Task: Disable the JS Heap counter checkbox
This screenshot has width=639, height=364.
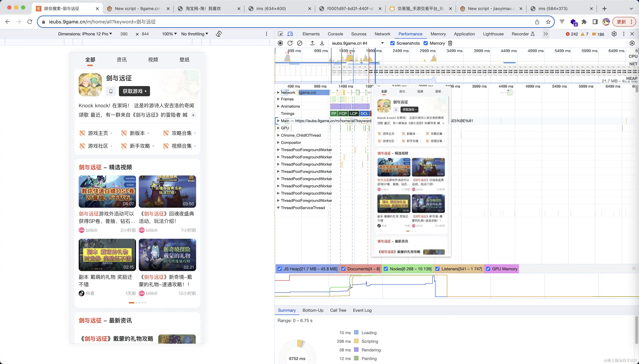Action: click(280, 269)
